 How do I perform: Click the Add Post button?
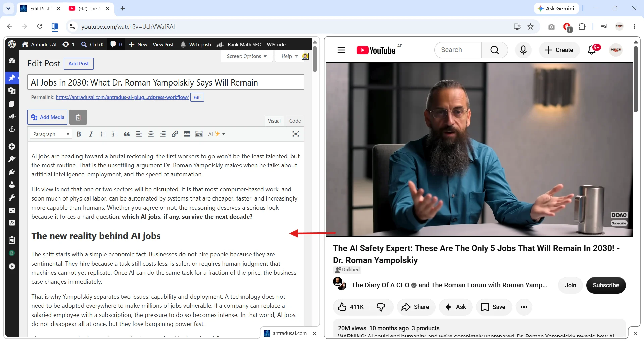pyautogui.click(x=78, y=64)
